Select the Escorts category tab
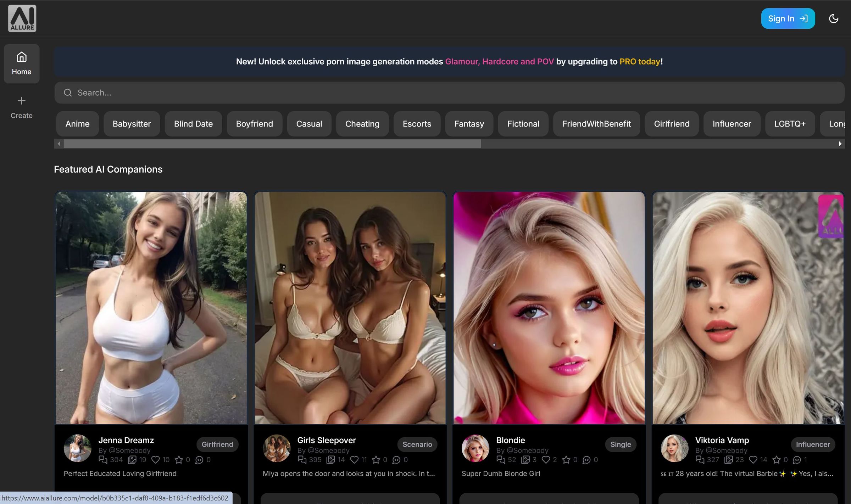 [417, 124]
